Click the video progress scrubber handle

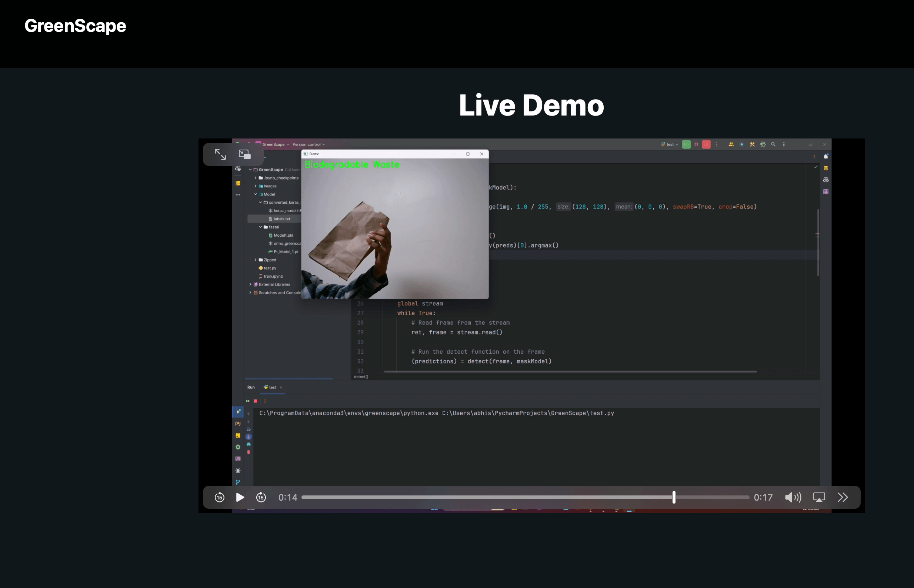674,497
